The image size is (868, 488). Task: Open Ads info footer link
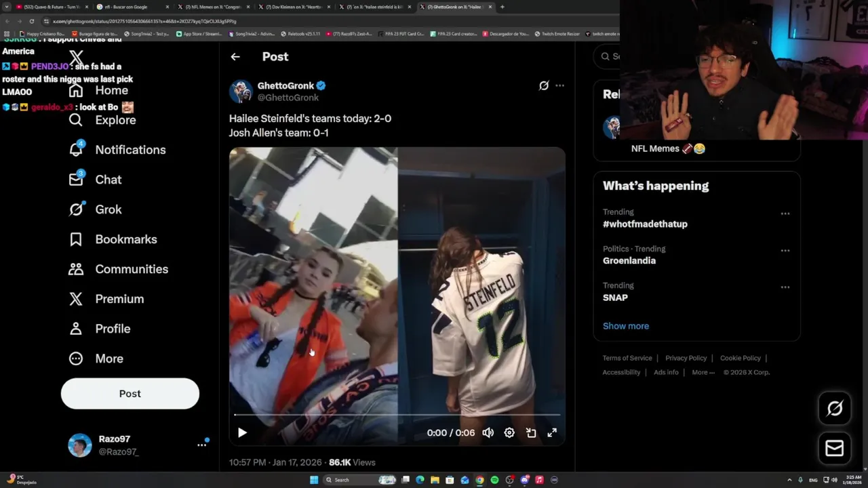pos(666,372)
